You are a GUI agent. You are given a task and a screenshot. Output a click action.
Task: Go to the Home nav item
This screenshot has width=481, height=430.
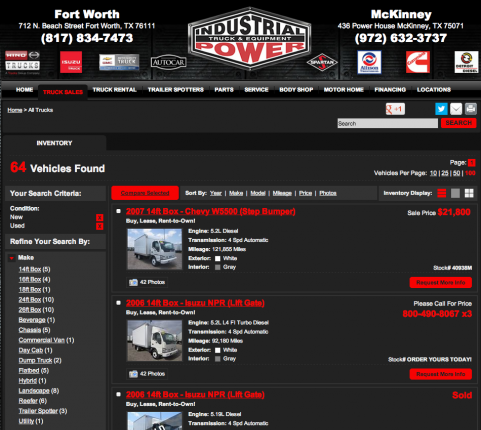pos(24,90)
